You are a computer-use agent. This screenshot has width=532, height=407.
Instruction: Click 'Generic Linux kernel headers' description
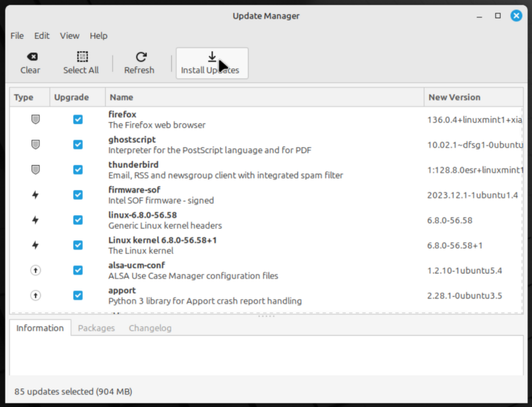point(165,225)
